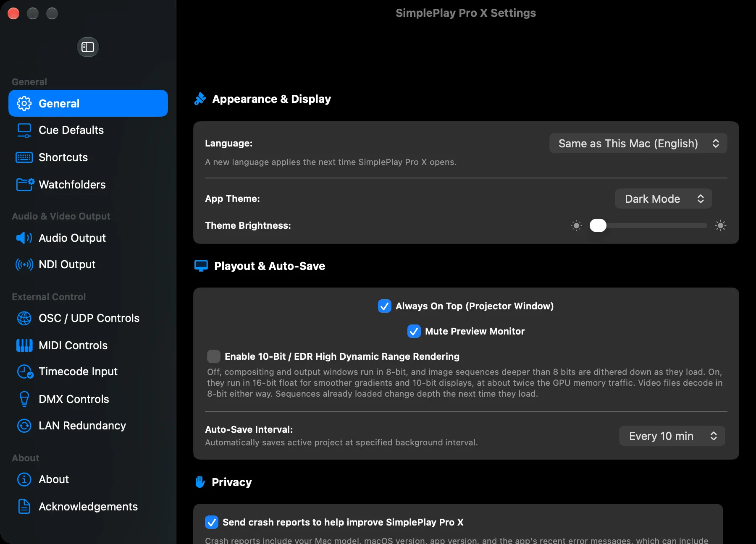The image size is (756, 544).
Task: Click the DMX Controls light bulb icon
Action: pos(24,399)
